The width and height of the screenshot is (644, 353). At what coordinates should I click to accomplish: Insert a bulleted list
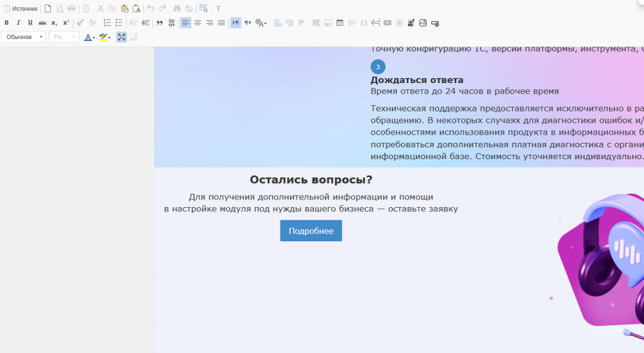point(118,23)
